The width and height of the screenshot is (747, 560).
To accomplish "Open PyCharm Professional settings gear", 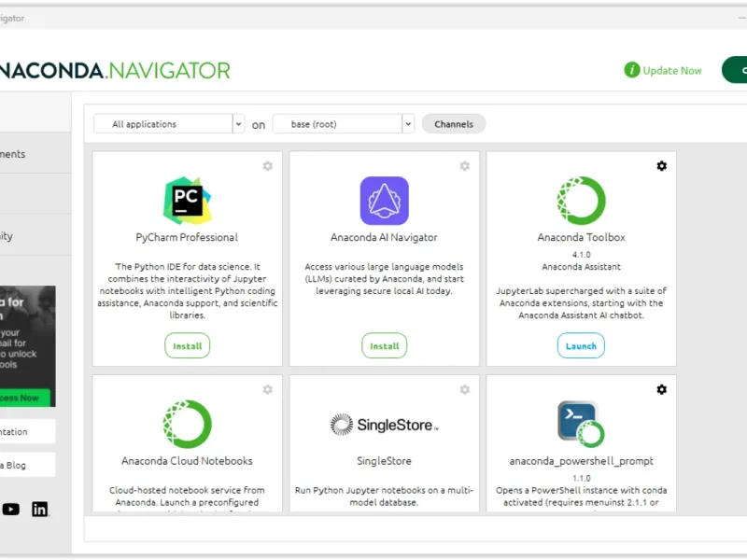I will (x=268, y=166).
